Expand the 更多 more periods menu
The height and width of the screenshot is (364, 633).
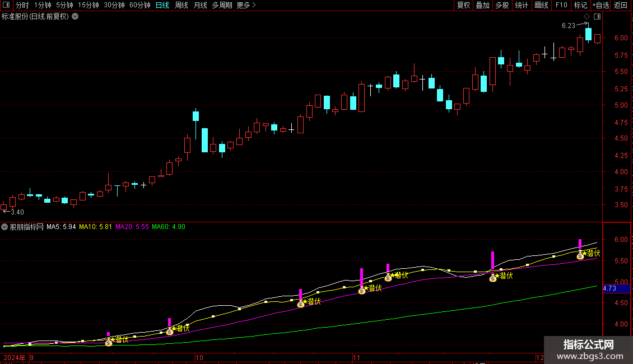pyautogui.click(x=246, y=5)
